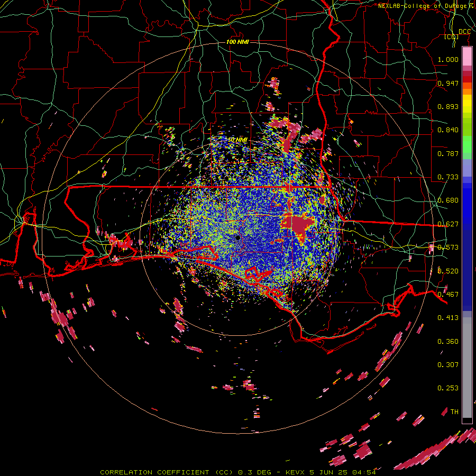Click the 0.893 legend value
Image resolution: width=476 pixels, height=476 pixels.
[448, 106]
